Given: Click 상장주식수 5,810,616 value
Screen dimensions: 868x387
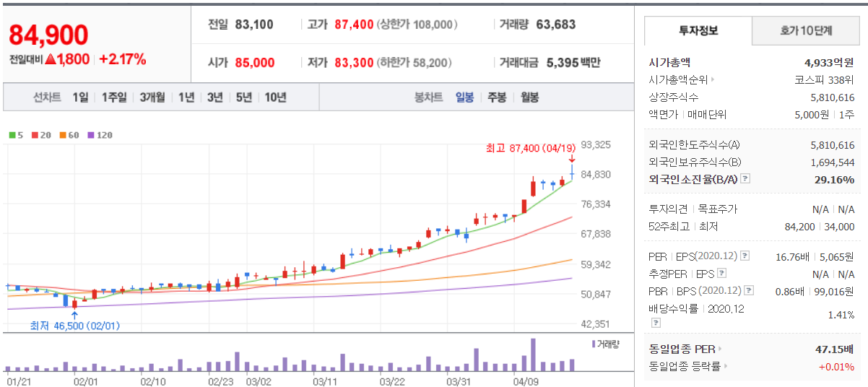Looking at the screenshot, I should 833,97.
